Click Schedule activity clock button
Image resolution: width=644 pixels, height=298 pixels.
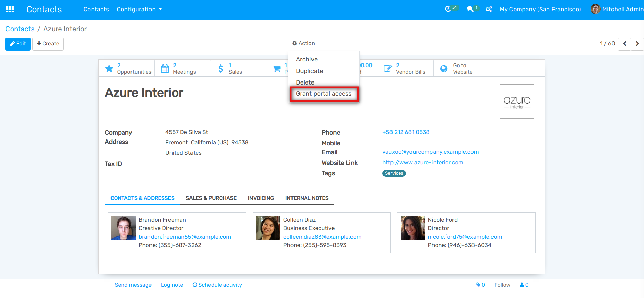click(x=217, y=285)
